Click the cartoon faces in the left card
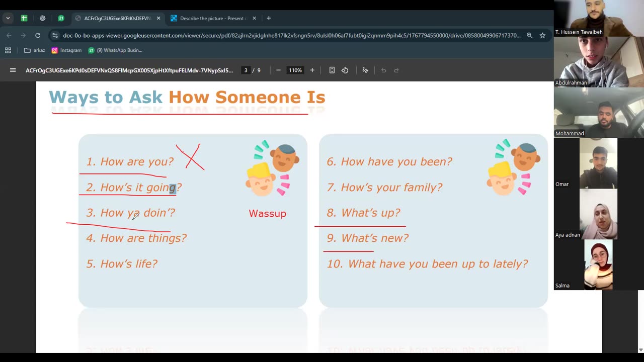 click(x=272, y=168)
